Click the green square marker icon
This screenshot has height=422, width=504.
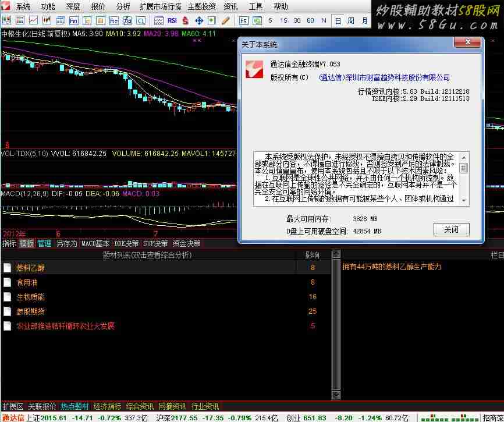point(212,20)
